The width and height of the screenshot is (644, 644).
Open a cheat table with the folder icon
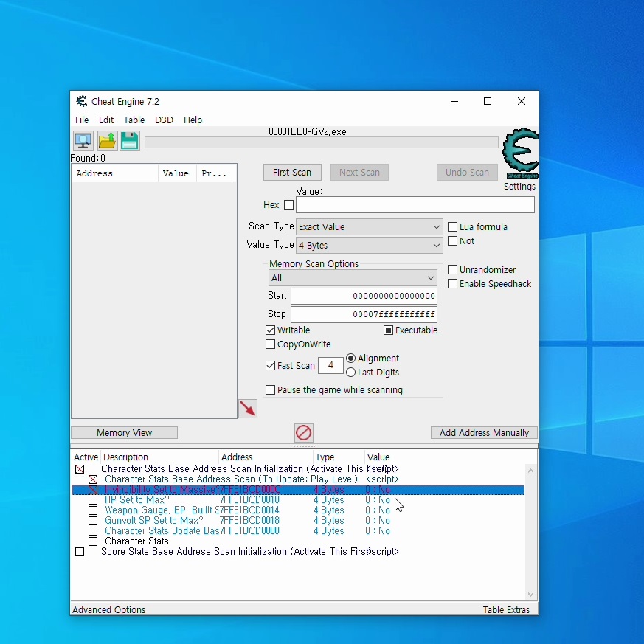pos(107,141)
